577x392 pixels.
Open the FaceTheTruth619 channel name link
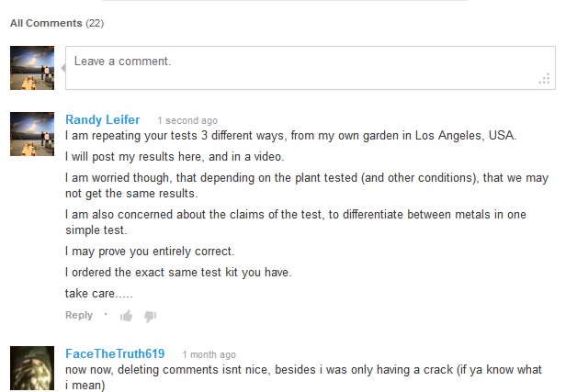tap(116, 354)
